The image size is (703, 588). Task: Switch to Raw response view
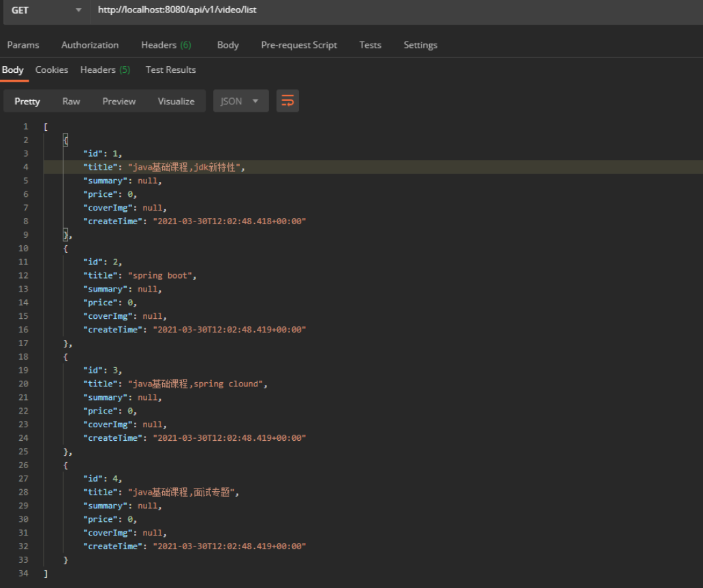tap(71, 101)
